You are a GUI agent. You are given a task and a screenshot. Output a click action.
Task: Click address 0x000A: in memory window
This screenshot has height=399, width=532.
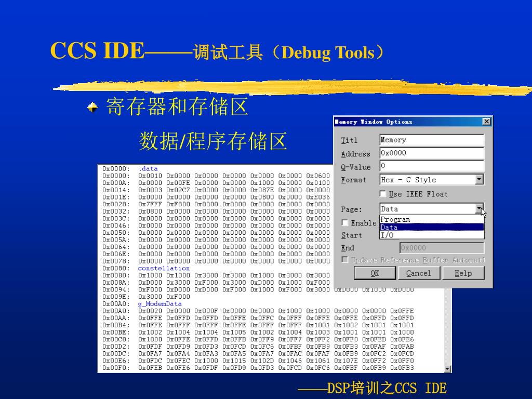coord(116,183)
